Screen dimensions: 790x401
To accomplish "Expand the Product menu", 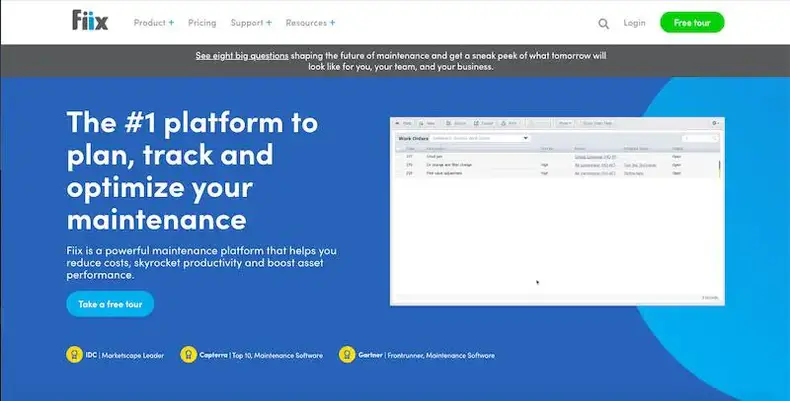I will tap(154, 23).
